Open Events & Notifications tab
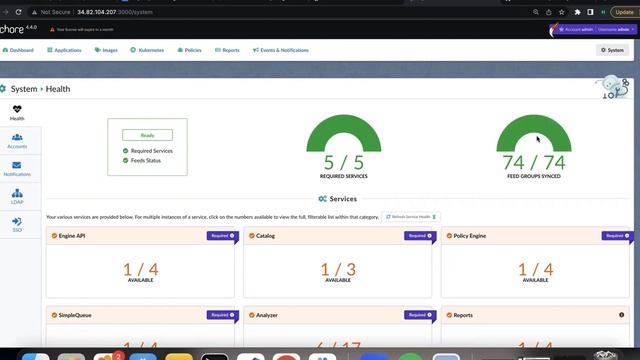This screenshot has width=640, height=360. tap(281, 50)
